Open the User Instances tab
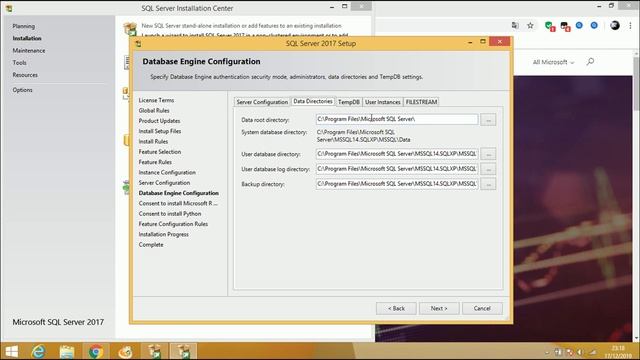The width and height of the screenshot is (640, 360). 382,102
